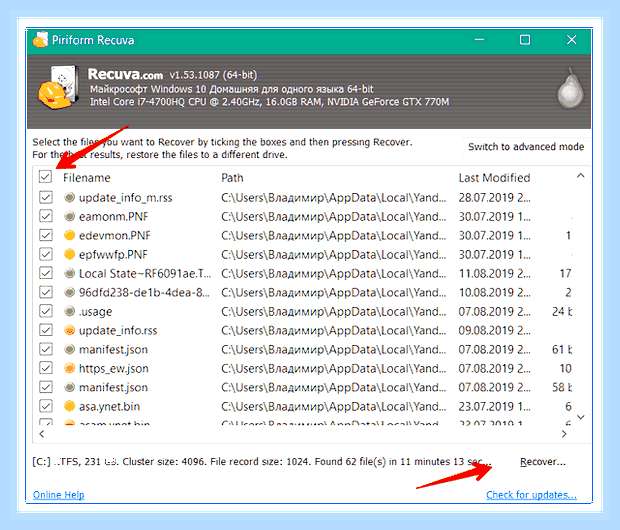Uncheck the asa.ynet.bin checkbox
This screenshot has height=530, width=620.
pyautogui.click(x=46, y=406)
